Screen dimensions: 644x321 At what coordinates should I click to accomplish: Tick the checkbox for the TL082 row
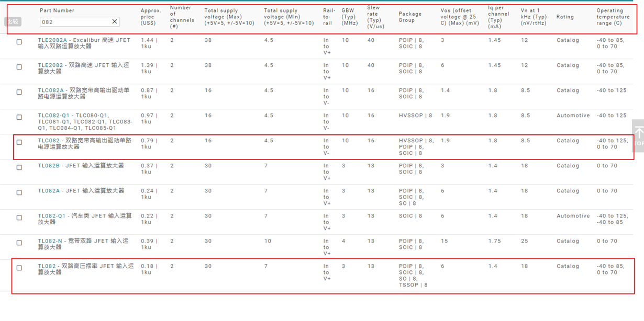coord(19,268)
